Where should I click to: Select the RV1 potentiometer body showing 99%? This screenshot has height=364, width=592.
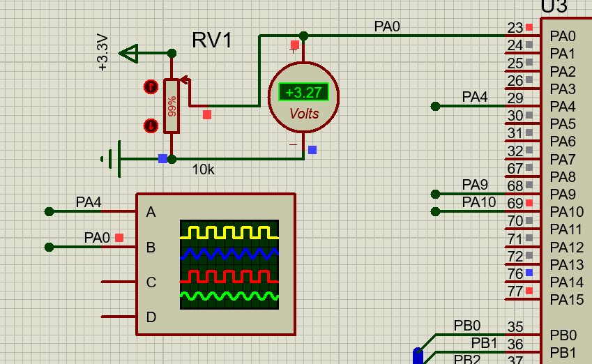[172, 106]
